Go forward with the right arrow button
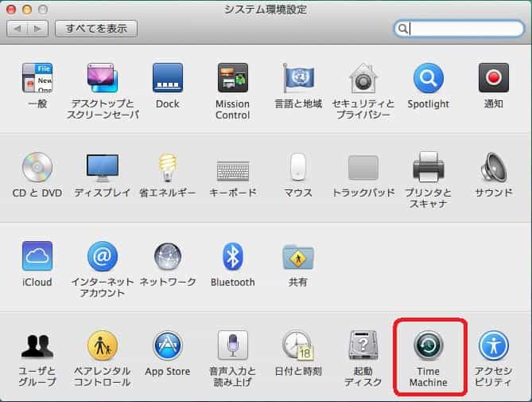This screenshot has width=532, height=402. (x=37, y=29)
